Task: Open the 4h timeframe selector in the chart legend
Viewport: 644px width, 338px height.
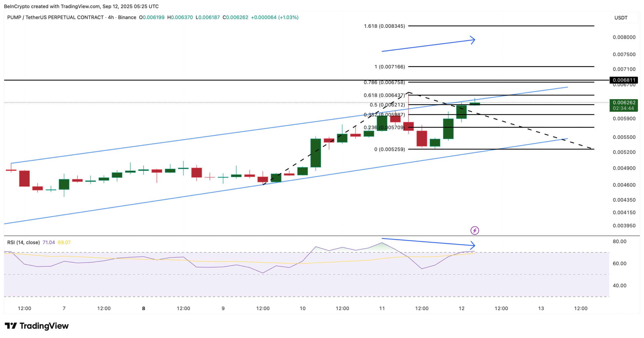Action: [111, 18]
